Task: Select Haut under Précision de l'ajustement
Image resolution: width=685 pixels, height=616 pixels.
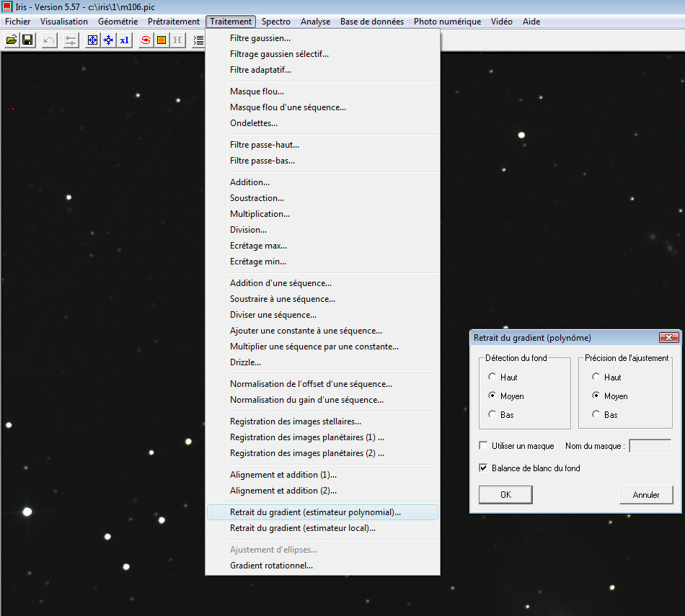Action: coord(596,377)
